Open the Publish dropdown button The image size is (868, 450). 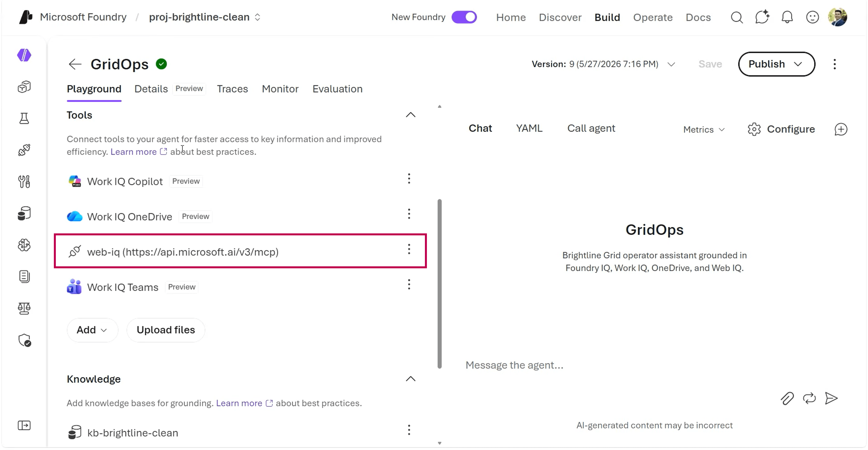[776, 64]
